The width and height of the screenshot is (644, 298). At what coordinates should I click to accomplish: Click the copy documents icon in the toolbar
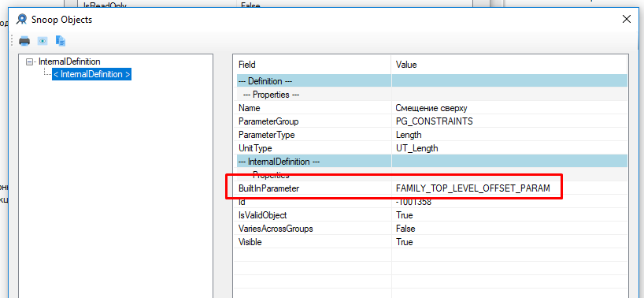click(x=61, y=41)
